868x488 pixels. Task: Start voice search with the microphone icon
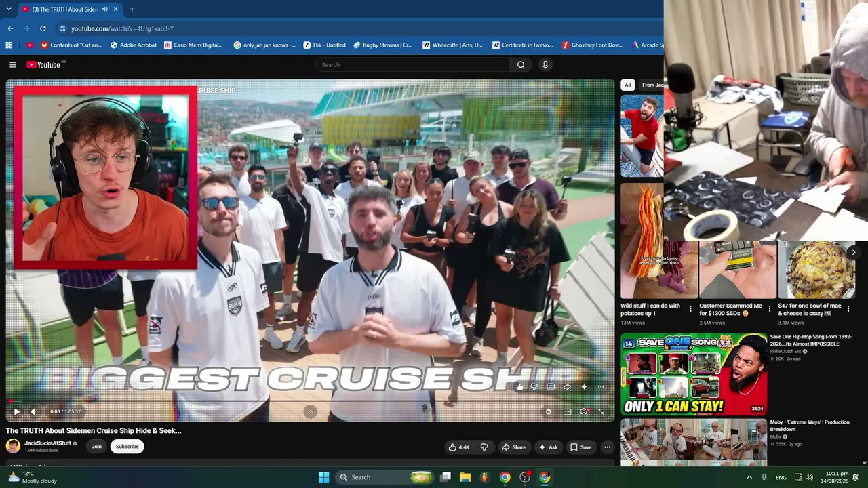pyautogui.click(x=545, y=65)
